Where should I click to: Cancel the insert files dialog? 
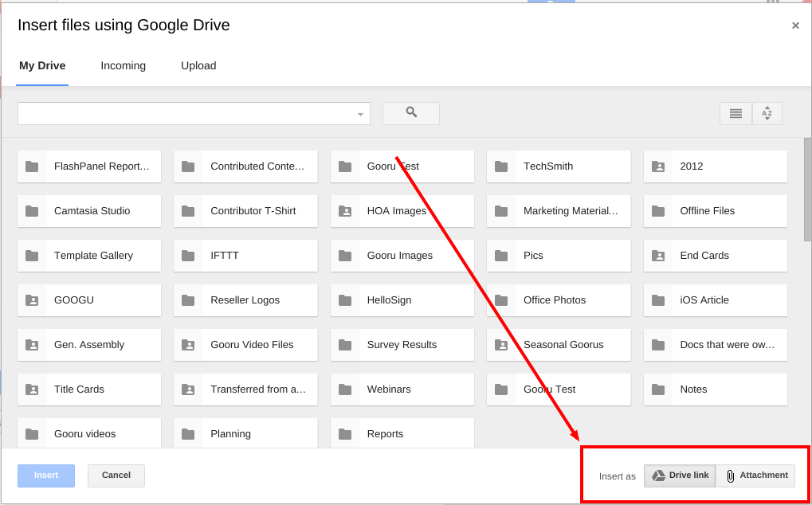(116, 476)
